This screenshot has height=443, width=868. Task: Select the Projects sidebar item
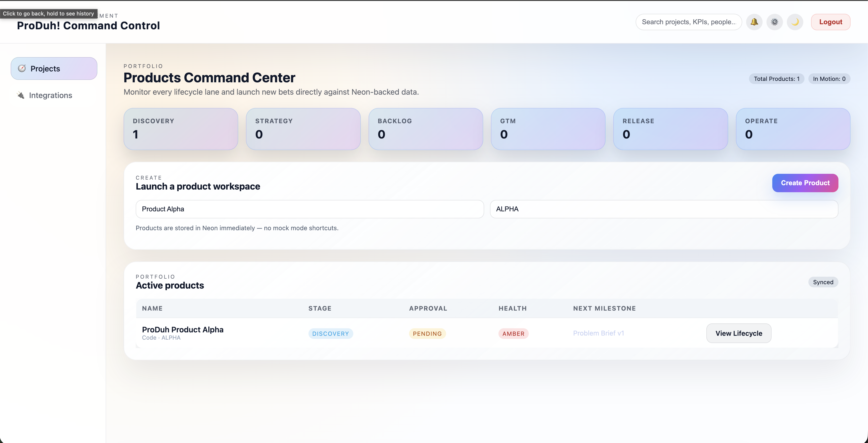click(54, 68)
